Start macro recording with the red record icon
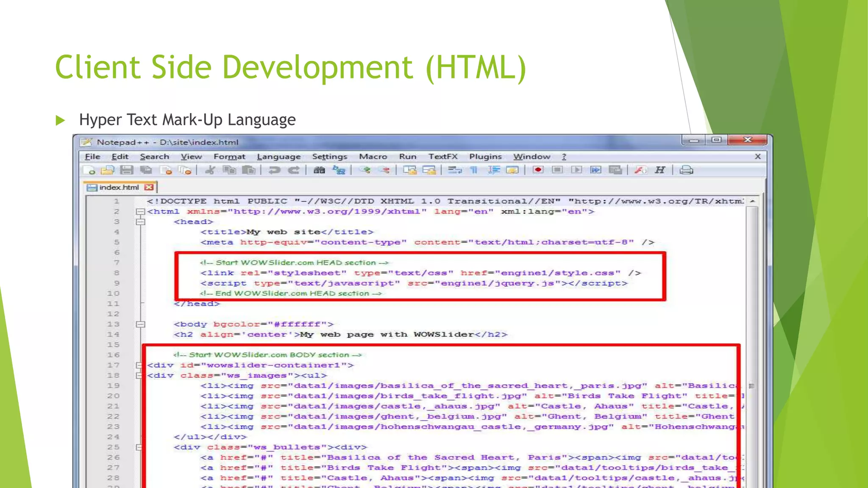The width and height of the screenshot is (868, 488). click(538, 170)
